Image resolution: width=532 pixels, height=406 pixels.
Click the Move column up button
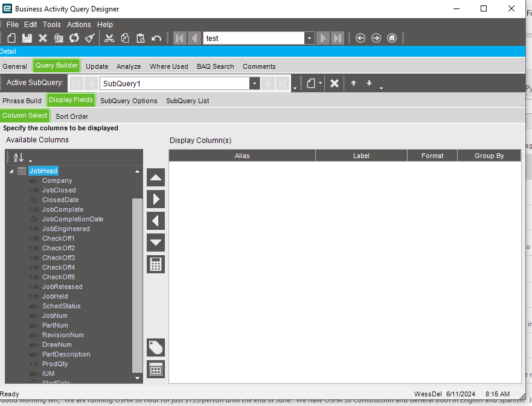156,177
